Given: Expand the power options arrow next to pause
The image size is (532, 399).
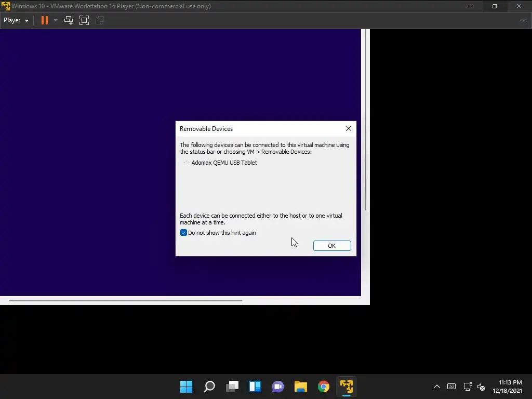Looking at the screenshot, I should point(56,20).
